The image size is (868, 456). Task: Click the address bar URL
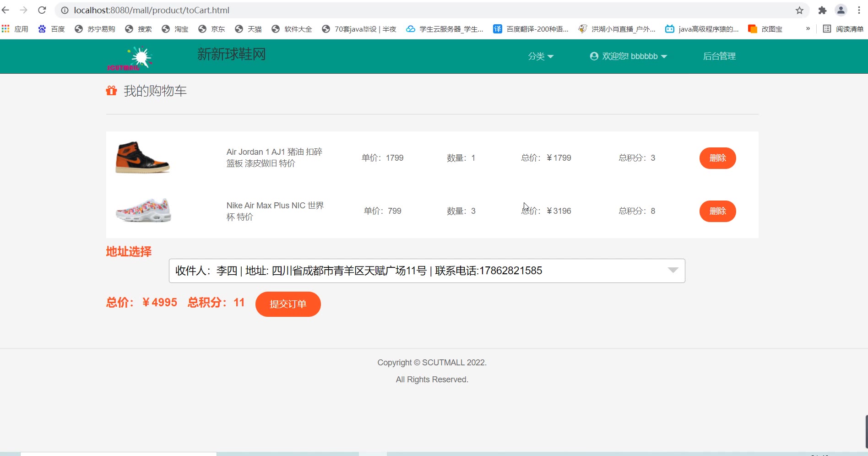coord(152,10)
